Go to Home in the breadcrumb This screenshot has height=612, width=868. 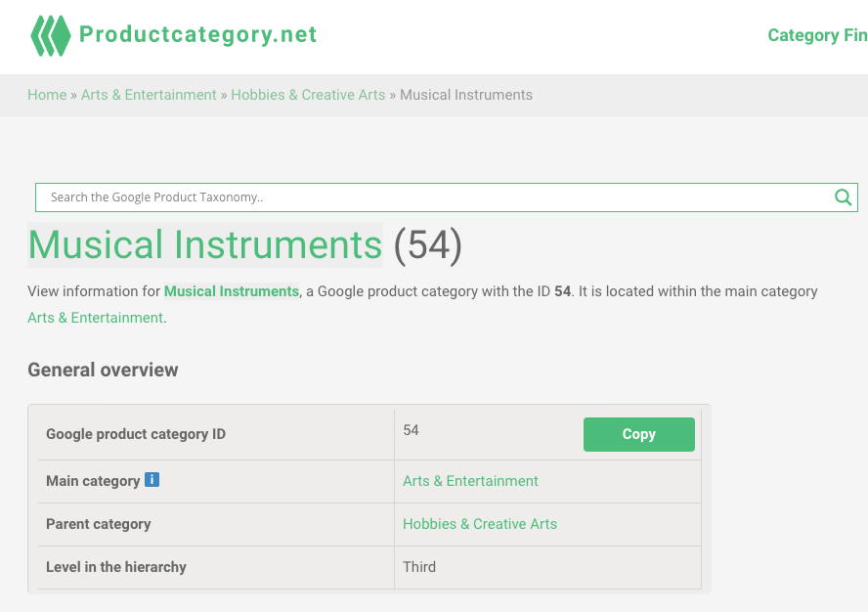tap(47, 95)
